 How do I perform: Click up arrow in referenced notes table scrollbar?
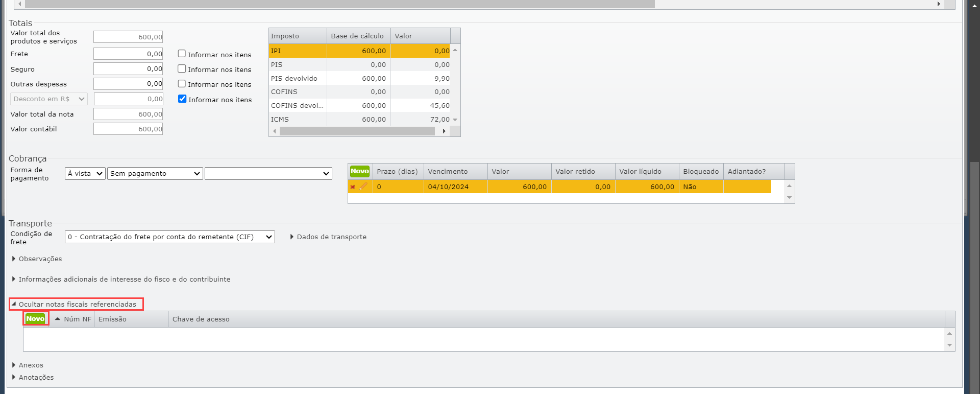coord(949,334)
